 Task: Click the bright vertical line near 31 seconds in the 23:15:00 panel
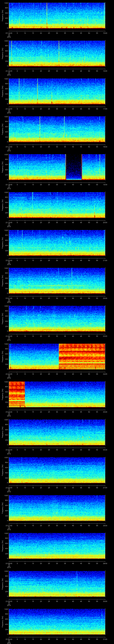59,53
